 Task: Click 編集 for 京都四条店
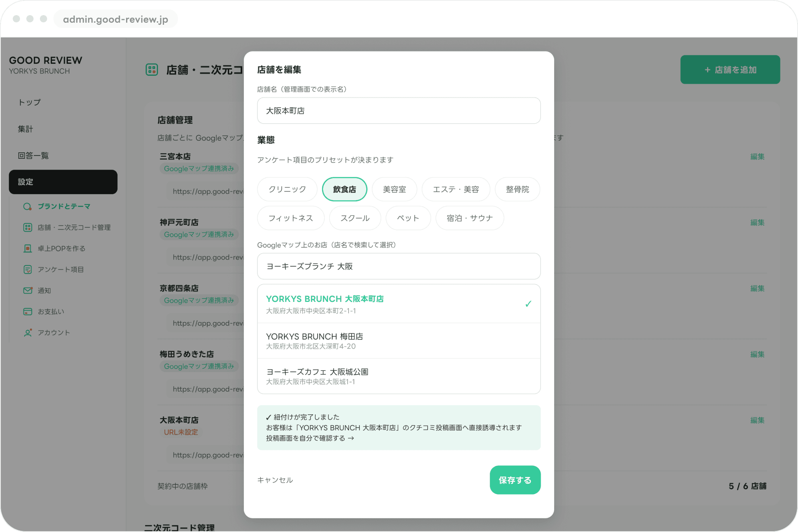click(757, 288)
